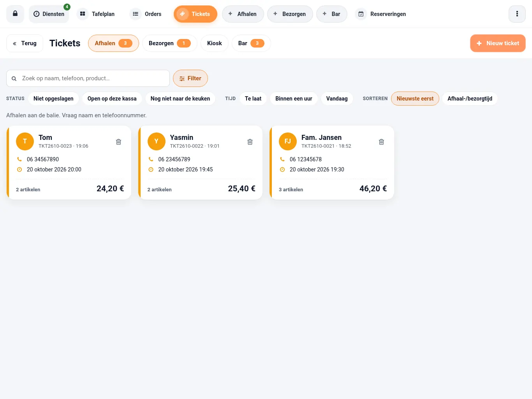532x399 pixels.
Task: Focus the ticket search field
Action: point(88,78)
